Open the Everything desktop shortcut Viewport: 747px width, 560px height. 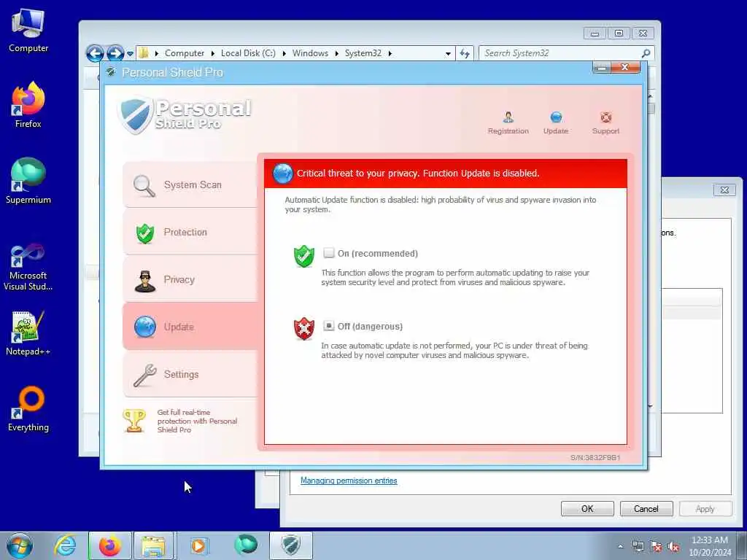[28, 409]
